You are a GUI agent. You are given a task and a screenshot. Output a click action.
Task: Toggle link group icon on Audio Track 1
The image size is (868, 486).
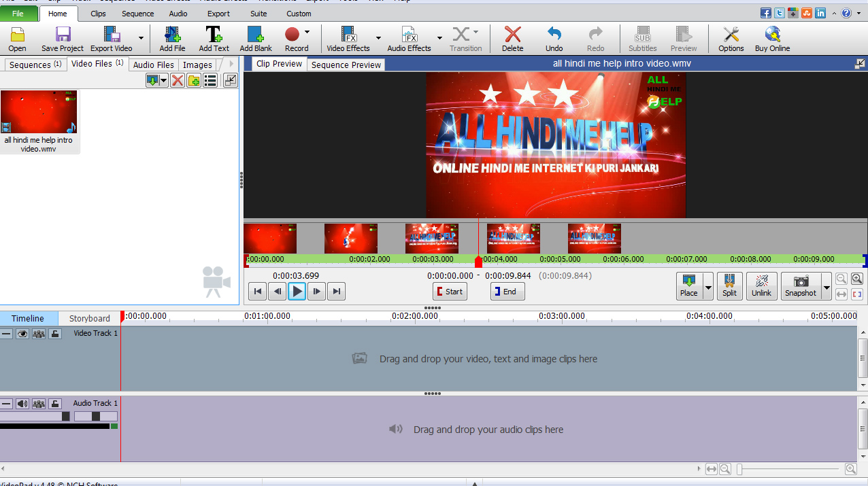39,404
